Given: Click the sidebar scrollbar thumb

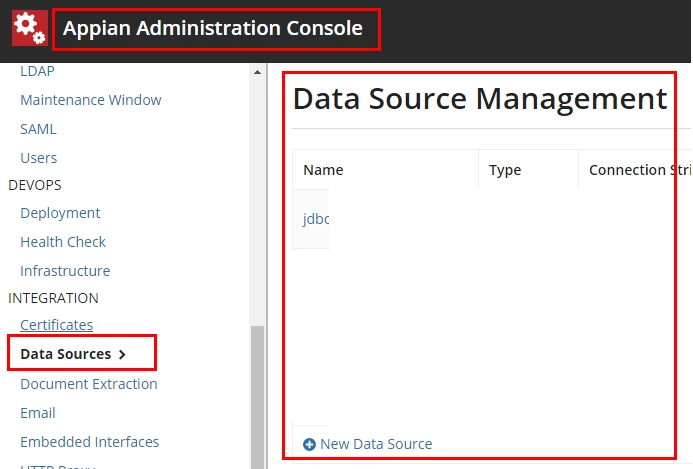Looking at the screenshot, I should click(258, 397).
